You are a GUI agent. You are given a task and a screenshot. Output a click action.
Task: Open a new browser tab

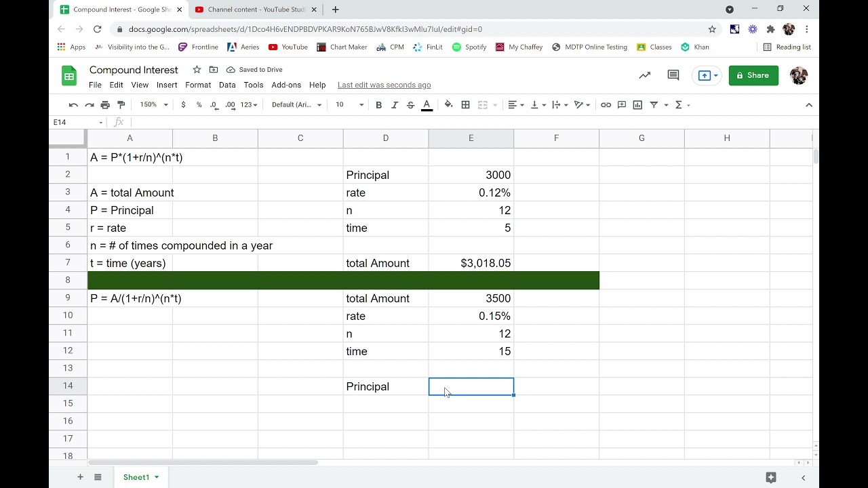335,9
